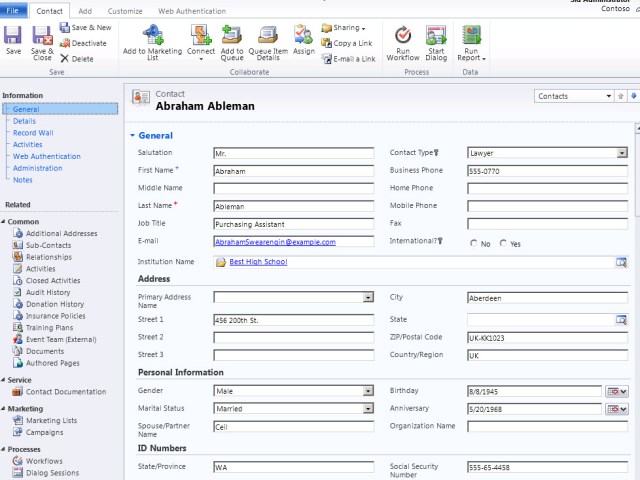Expand the Gender dropdown list
Viewport: 640px width, 480px height.
click(368, 391)
